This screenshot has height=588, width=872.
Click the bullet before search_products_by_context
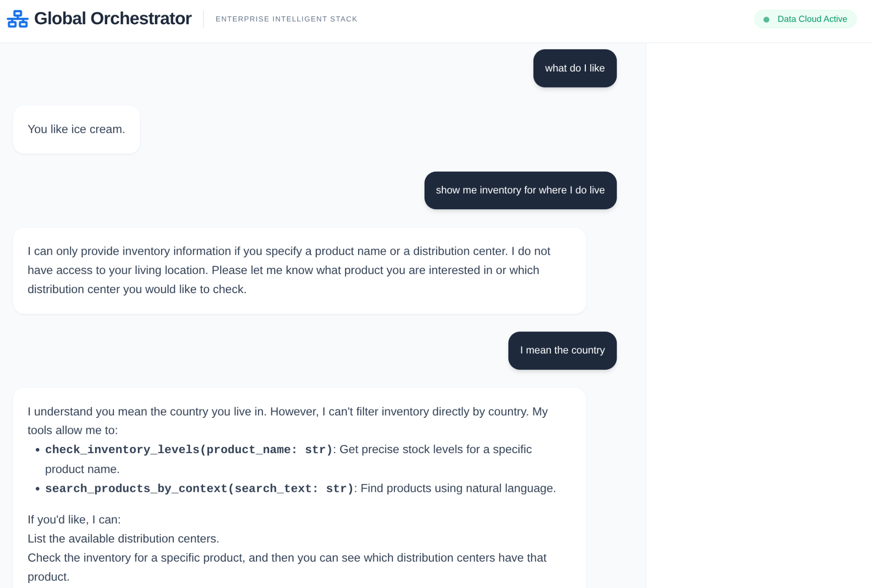(x=38, y=489)
